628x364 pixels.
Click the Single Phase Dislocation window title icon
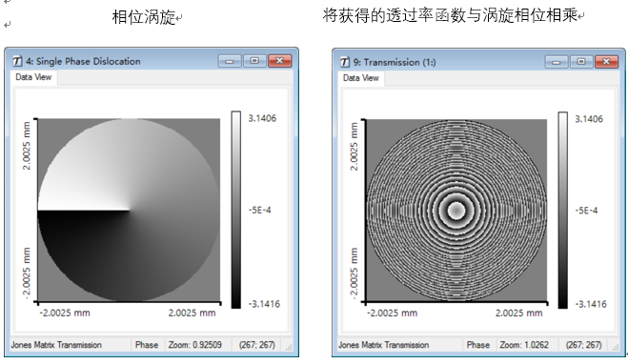[x=17, y=61]
